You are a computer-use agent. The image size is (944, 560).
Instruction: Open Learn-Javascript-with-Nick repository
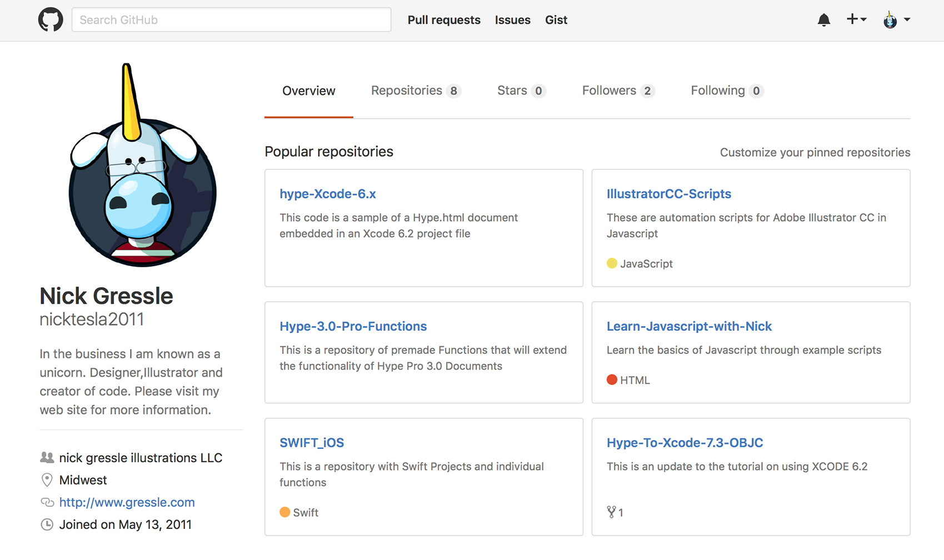click(x=689, y=326)
